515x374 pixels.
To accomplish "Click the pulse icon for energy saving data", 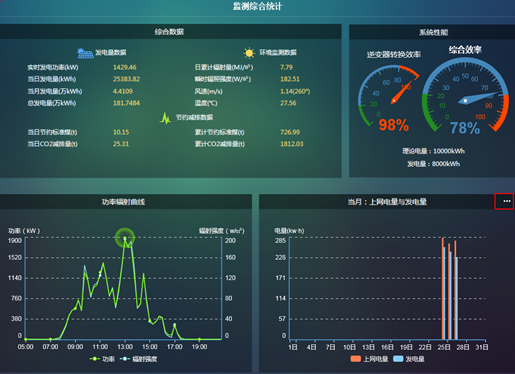I will (x=165, y=118).
